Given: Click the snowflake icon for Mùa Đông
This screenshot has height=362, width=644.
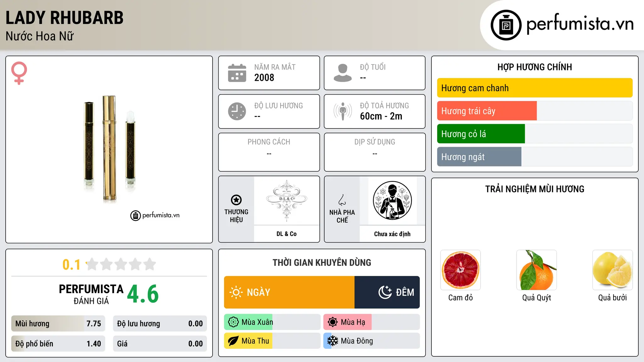Looking at the screenshot, I should [x=333, y=341].
